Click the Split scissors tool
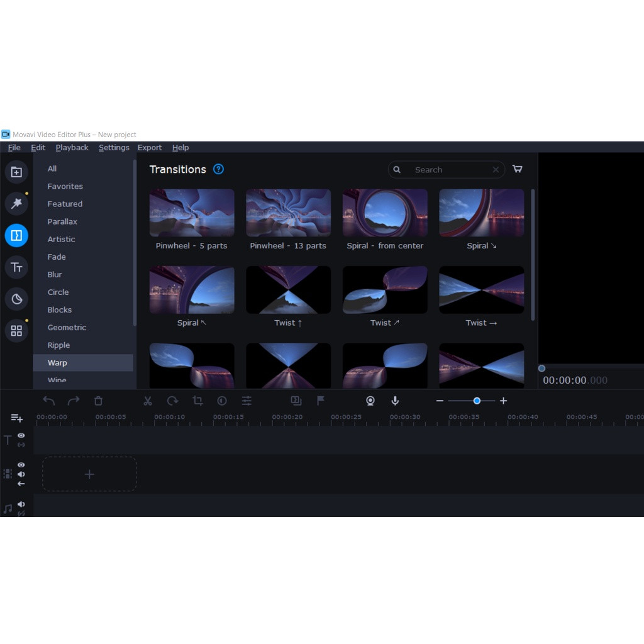Screen dimensions: 644x644 click(x=148, y=401)
